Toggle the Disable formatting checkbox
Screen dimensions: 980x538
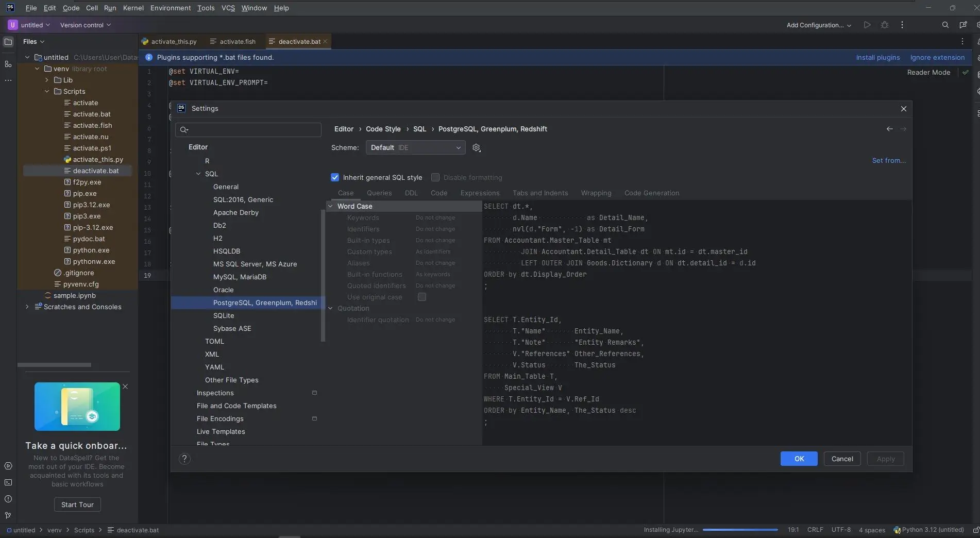[435, 177]
